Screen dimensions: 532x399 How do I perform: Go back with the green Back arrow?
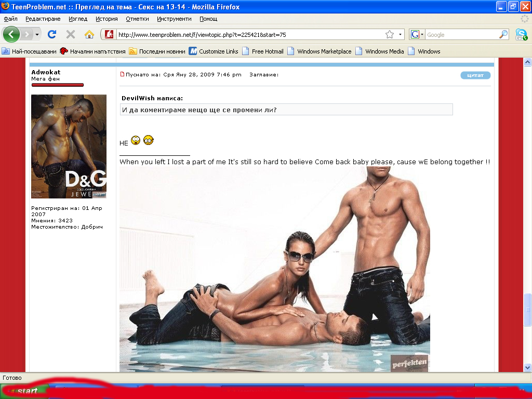(11, 34)
